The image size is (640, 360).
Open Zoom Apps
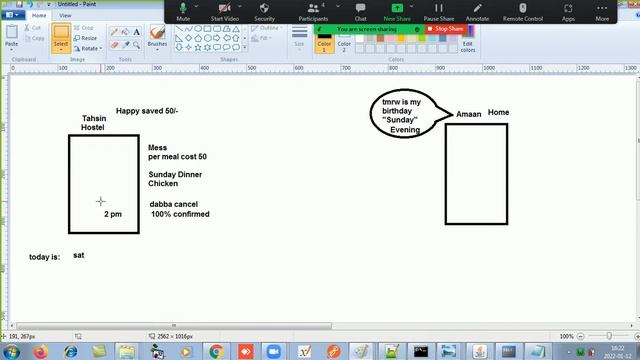pos(568,12)
